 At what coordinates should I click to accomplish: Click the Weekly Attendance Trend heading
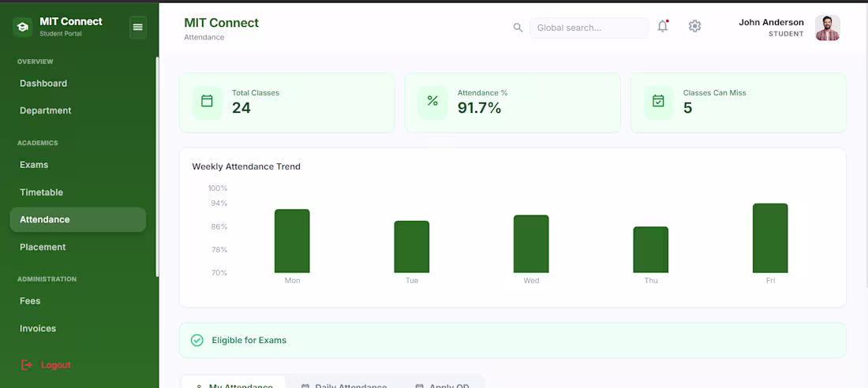246,166
